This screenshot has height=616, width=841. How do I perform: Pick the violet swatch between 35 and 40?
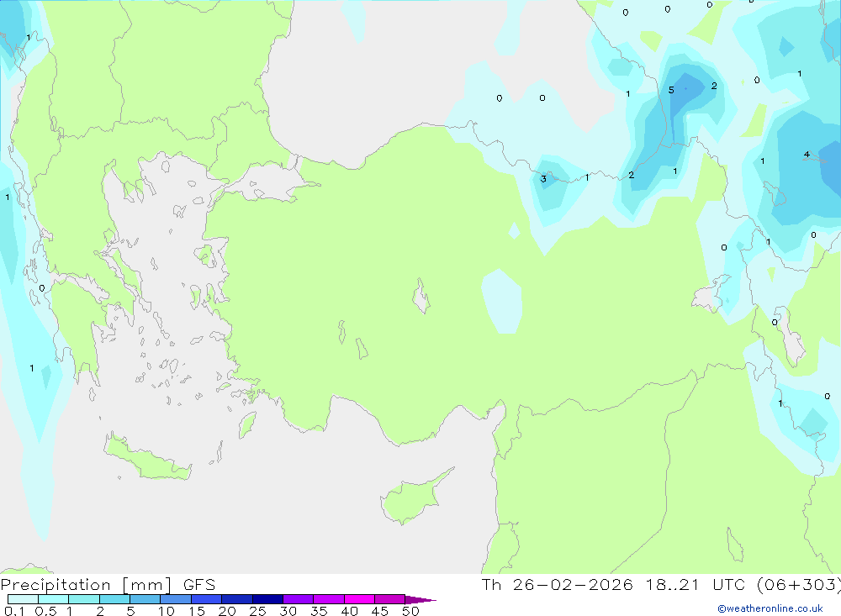(x=328, y=599)
